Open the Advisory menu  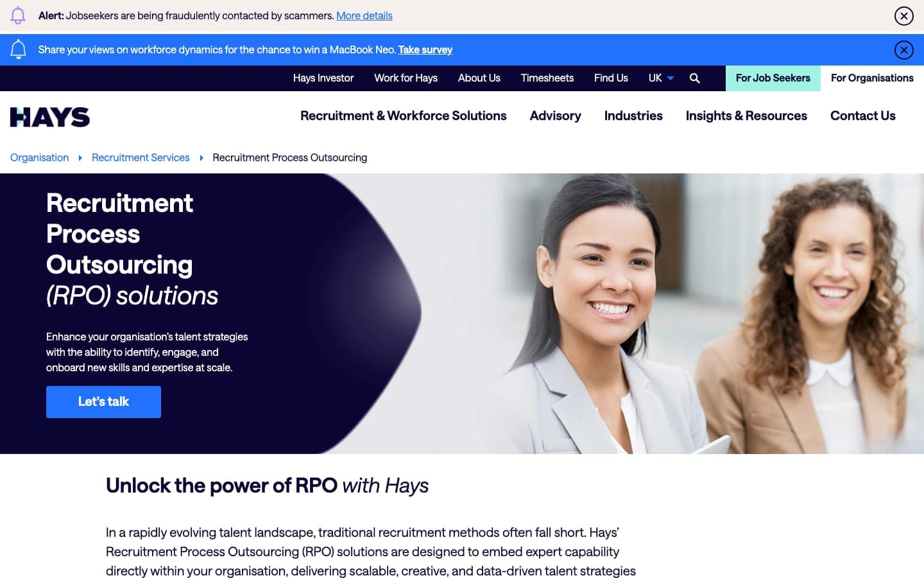tap(555, 116)
